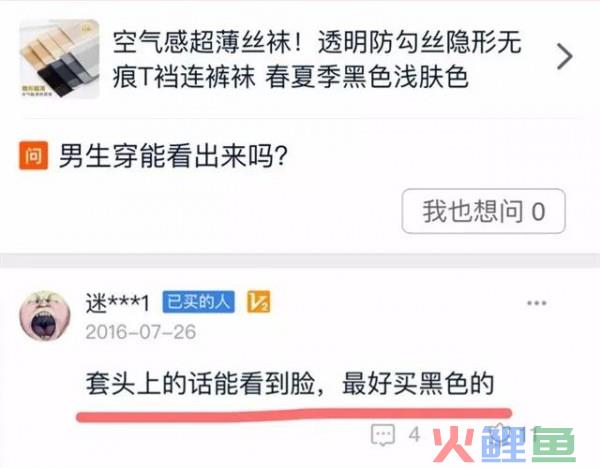Open the 空气感超薄丝袜 product title link
Viewport: 600px width, 468px height.
(317, 59)
